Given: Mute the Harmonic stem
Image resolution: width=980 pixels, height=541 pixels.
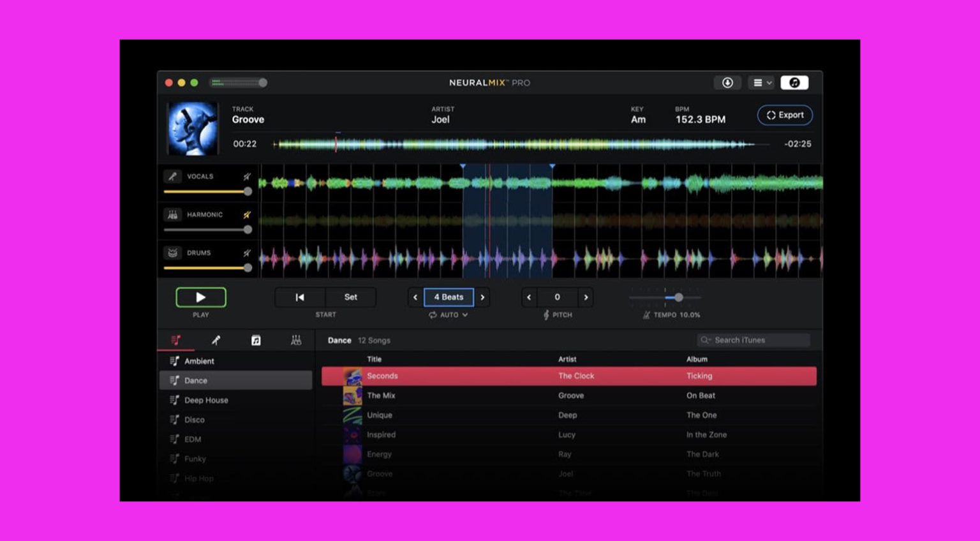Looking at the screenshot, I should coord(246,215).
